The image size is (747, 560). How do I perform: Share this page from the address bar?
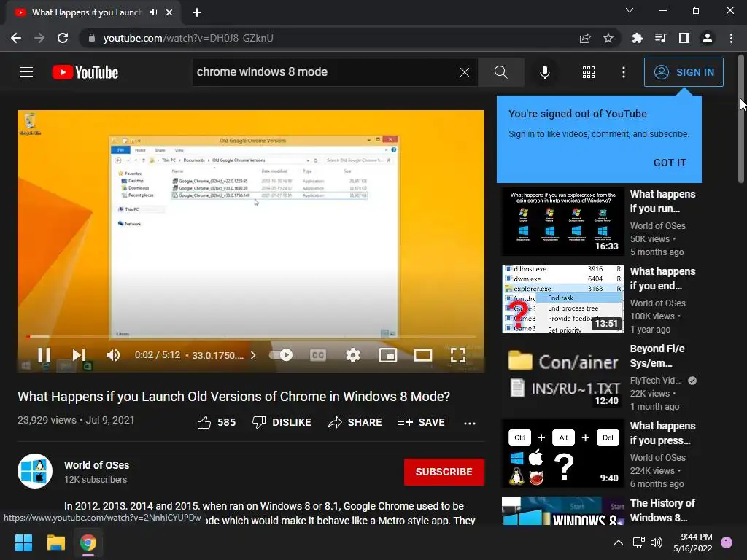click(585, 38)
